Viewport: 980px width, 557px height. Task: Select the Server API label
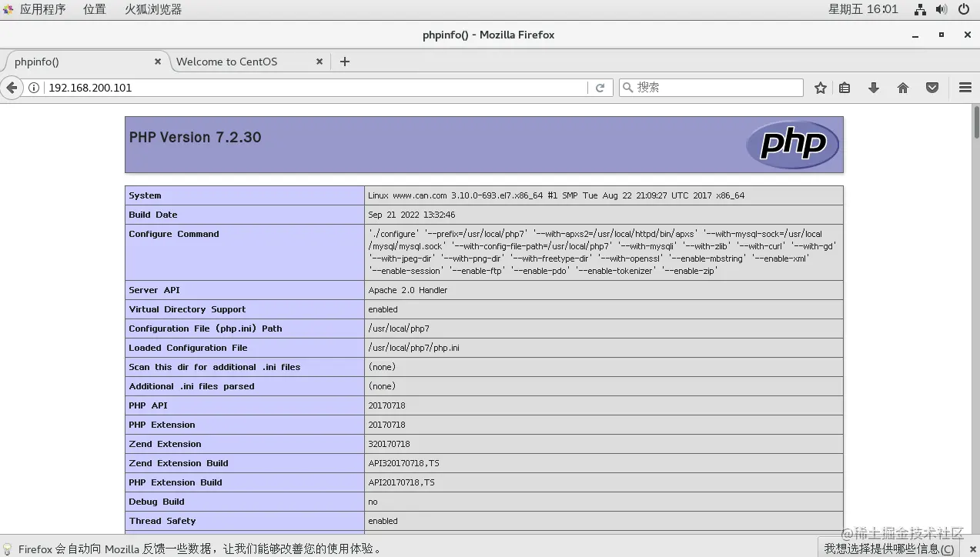point(154,290)
